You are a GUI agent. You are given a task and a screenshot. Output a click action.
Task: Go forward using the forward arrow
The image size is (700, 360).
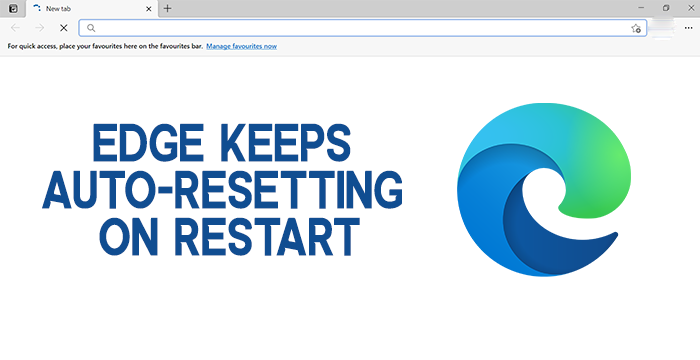point(40,28)
